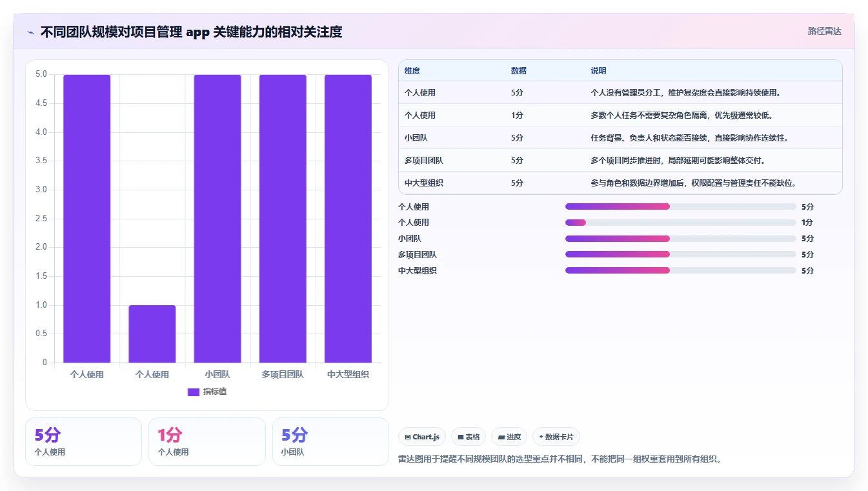The image size is (868, 491).
Task: Click the 5分 个人使用 data card
Action: tap(83, 441)
